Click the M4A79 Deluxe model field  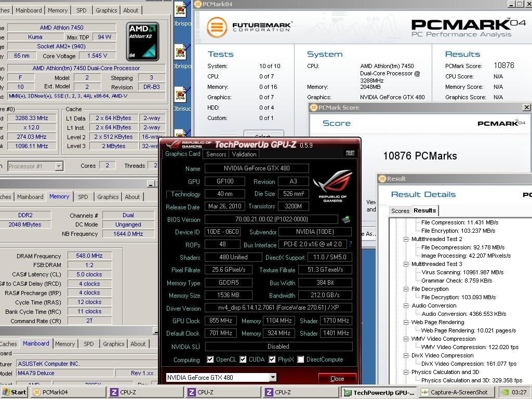[64, 373]
